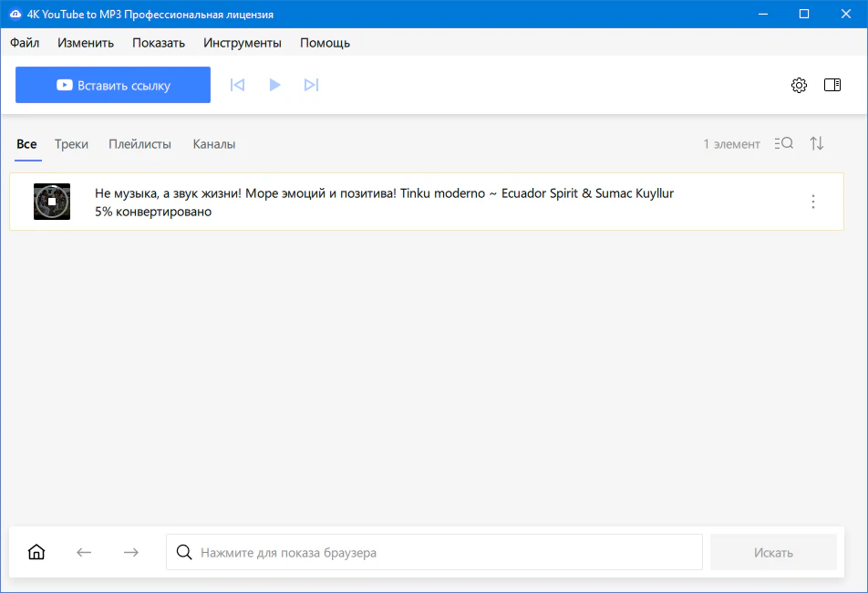The height and width of the screenshot is (593, 868).
Task: Open the three-dot menu of Tinku moderno track
Action: tap(813, 202)
